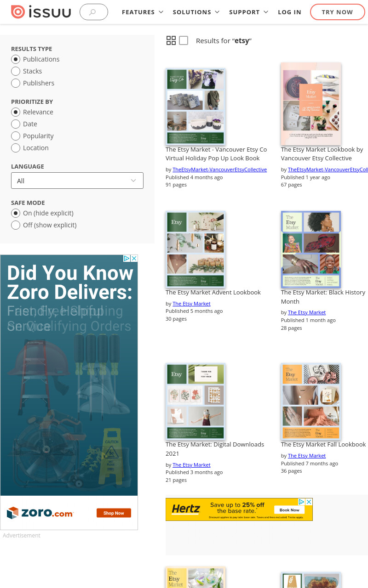Turn Safe Mode off (show explicit)

click(44, 225)
